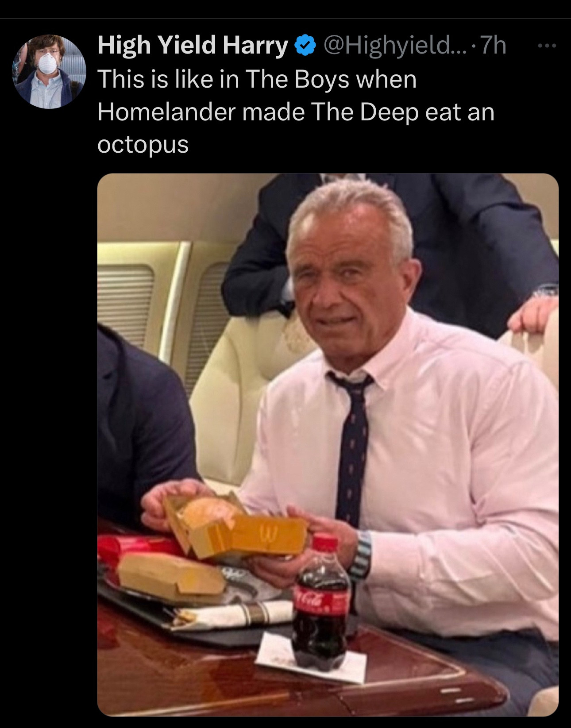Select the word "octopus" in the tweet
This screenshot has height=728, width=571.
pos(143,145)
